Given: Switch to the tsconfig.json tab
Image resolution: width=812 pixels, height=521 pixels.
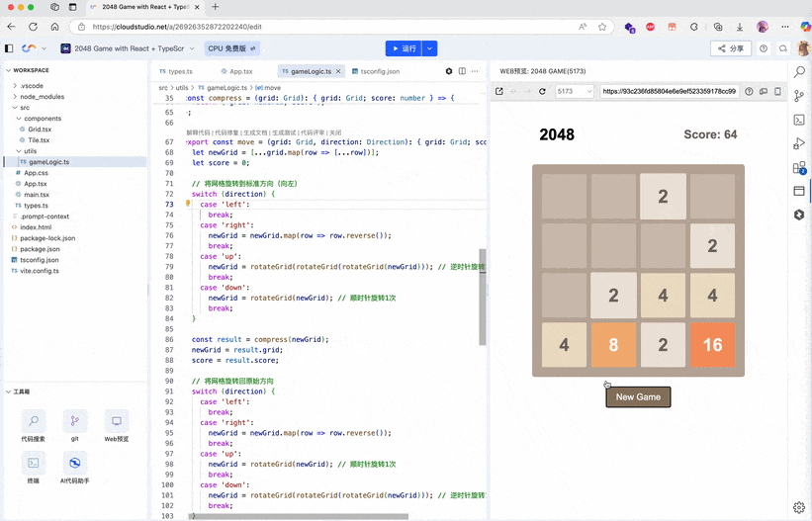Looking at the screenshot, I should click(x=376, y=71).
